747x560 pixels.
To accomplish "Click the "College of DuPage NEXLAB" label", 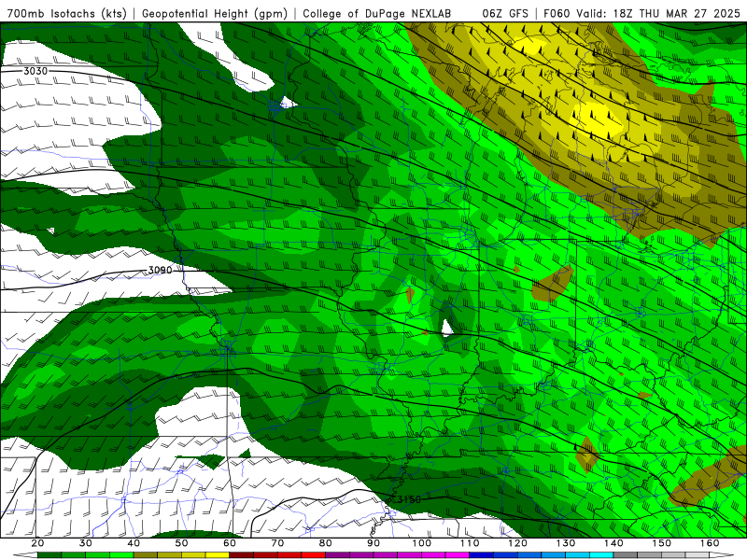I will tap(377, 13).
